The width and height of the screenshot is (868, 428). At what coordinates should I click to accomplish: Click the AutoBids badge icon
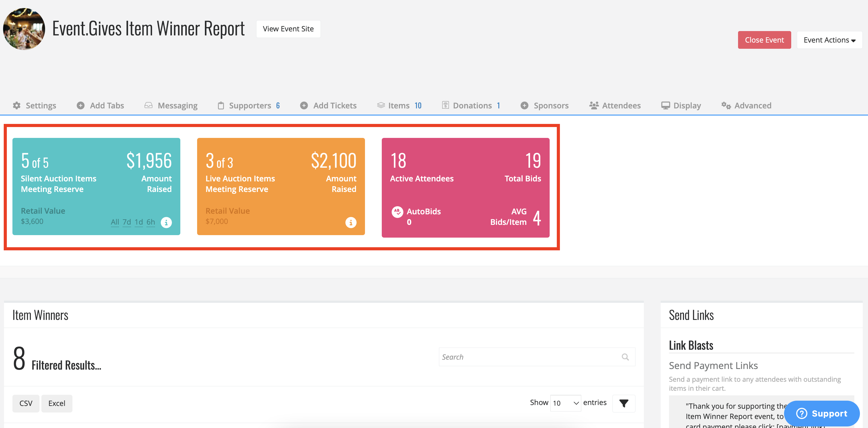pyautogui.click(x=397, y=212)
